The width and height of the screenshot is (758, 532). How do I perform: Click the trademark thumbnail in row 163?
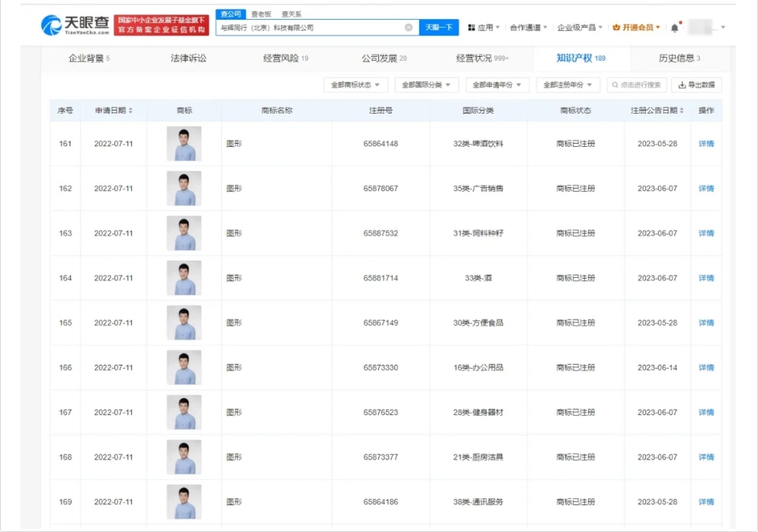[x=184, y=233]
